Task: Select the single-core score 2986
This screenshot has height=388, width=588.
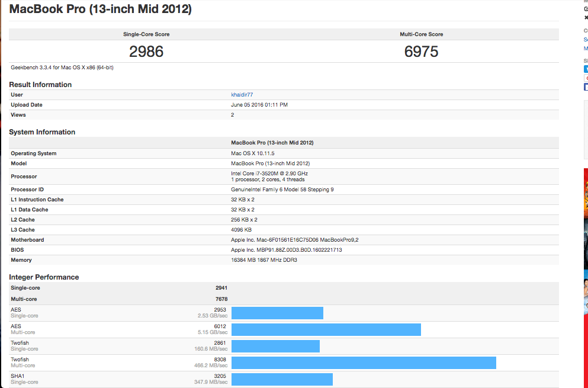Action: [146, 52]
